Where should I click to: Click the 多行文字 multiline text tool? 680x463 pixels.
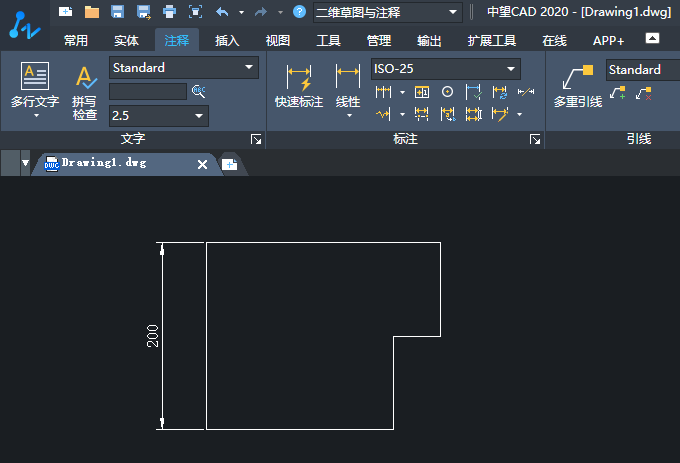pyautogui.click(x=35, y=85)
